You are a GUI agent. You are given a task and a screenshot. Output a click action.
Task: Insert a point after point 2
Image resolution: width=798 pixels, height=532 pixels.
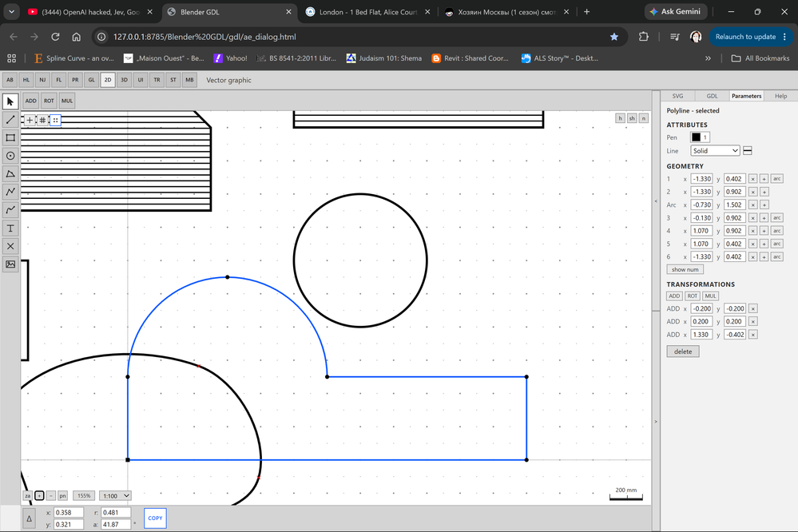coord(764,192)
